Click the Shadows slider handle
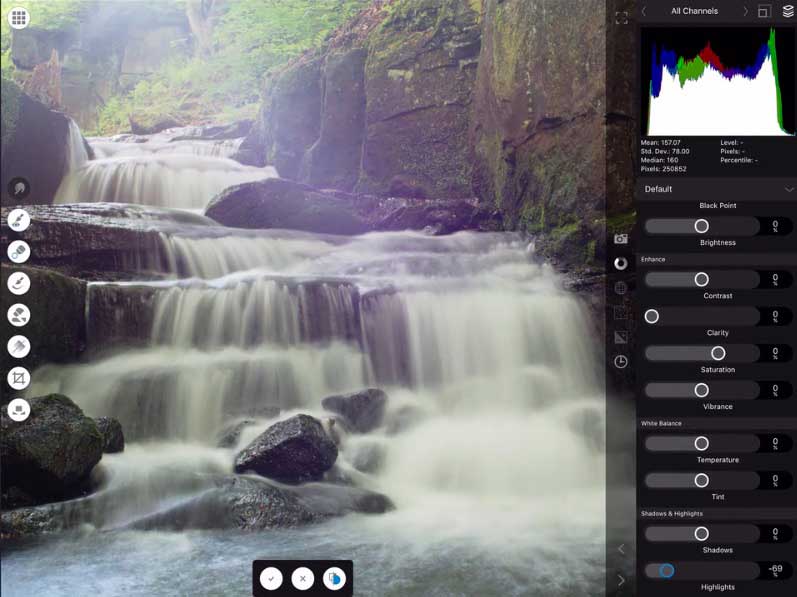 (x=701, y=533)
